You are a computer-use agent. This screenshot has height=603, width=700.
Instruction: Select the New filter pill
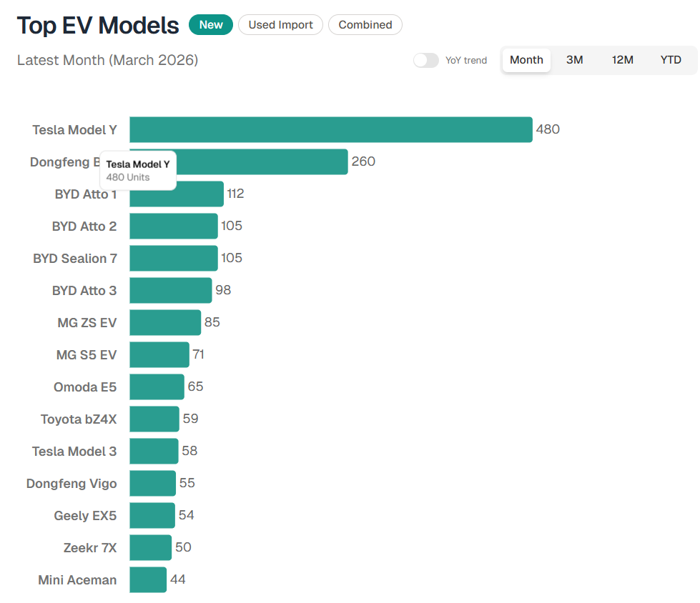(x=211, y=25)
